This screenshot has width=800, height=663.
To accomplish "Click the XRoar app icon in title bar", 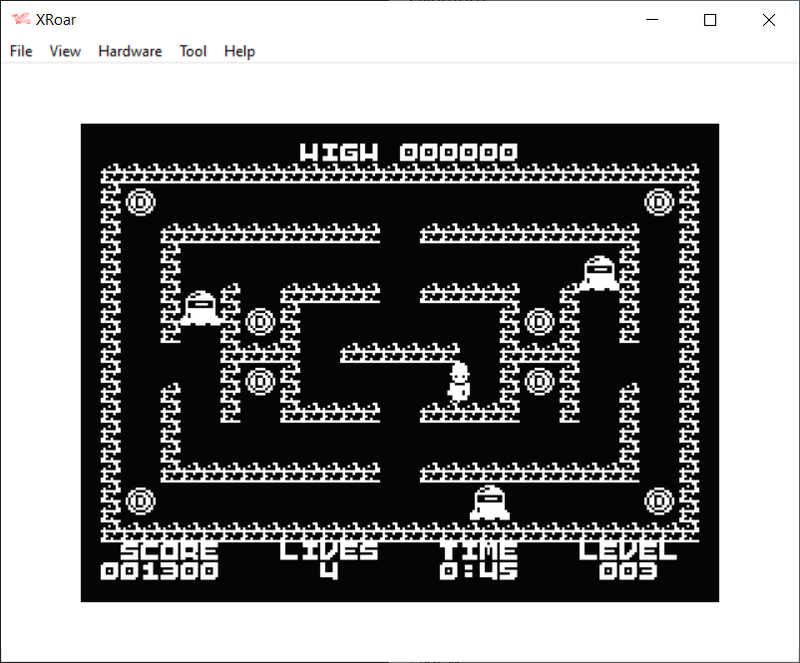I will [21, 20].
